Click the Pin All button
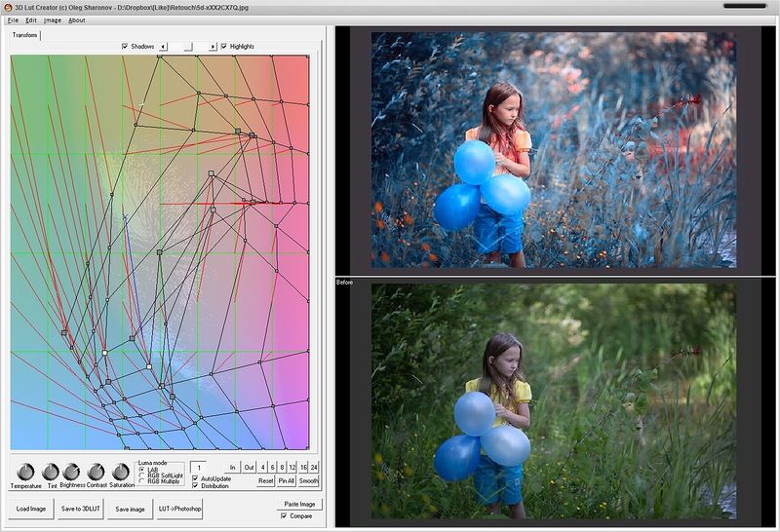Screen dimensions: 780x532 pyautogui.click(x=287, y=480)
